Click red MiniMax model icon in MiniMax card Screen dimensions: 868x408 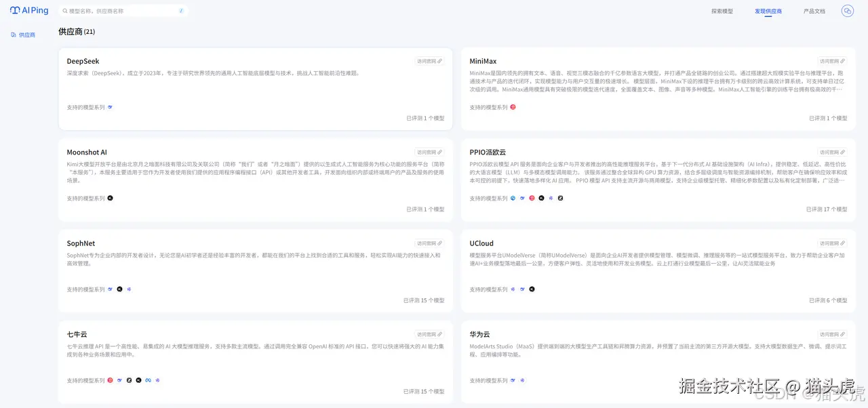pyautogui.click(x=513, y=107)
